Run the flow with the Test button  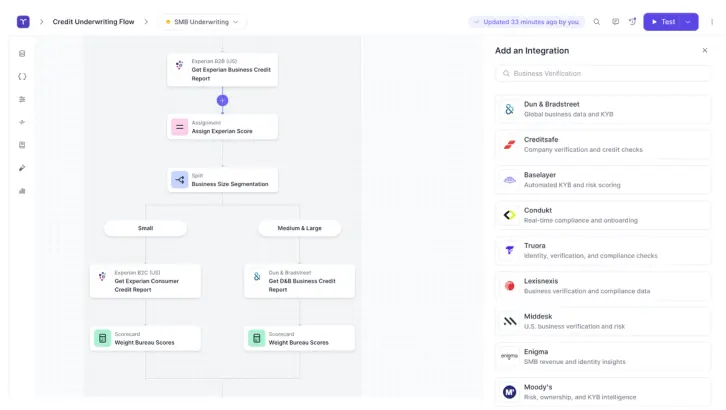click(663, 22)
